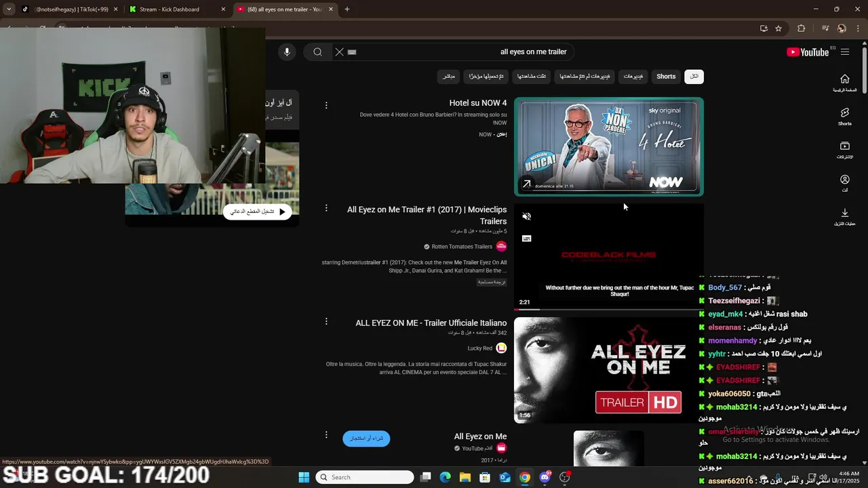Screen dimensions: 868x488
Task: Open Chrome tab search dropdown
Action: click(x=9, y=9)
